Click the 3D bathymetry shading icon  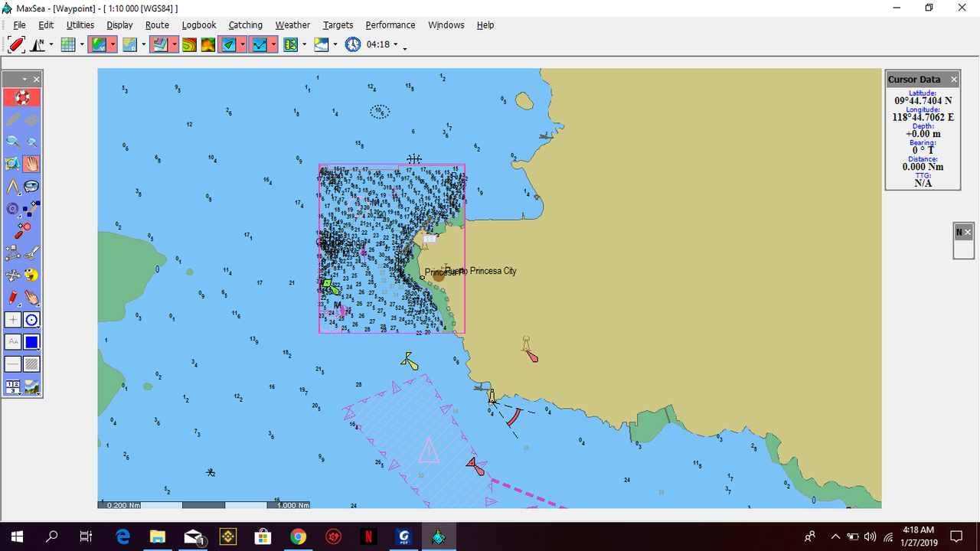click(208, 44)
